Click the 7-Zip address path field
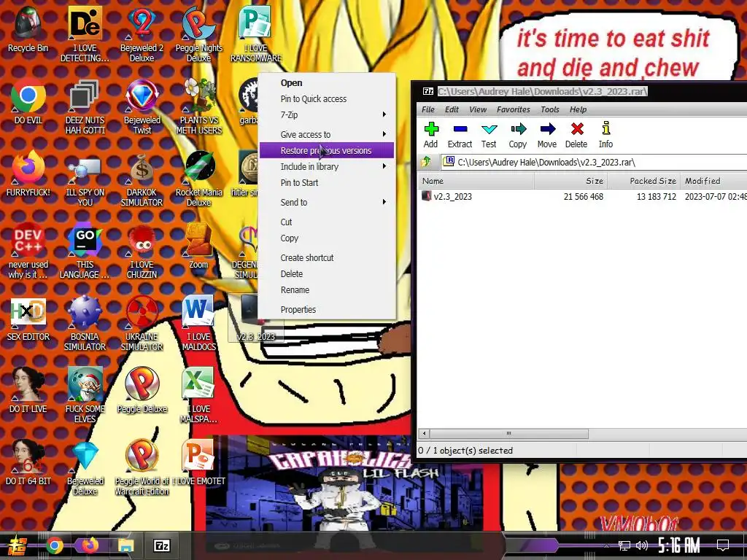The width and height of the screenshot is (747, 560). point(594,163)
